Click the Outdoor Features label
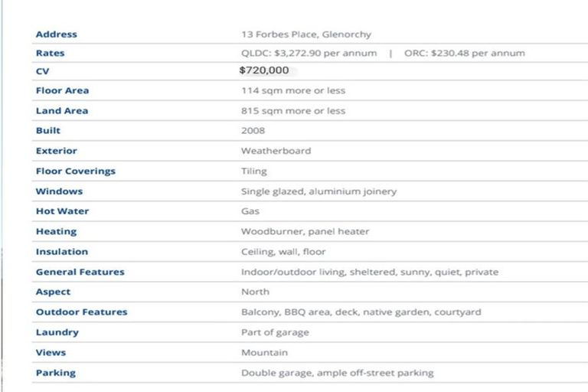Viewport: 588px width, 392px height. [81, 312]
